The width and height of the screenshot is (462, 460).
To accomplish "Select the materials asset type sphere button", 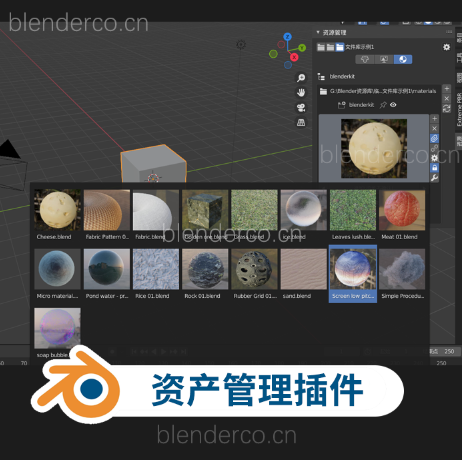I will (x=403, y=59).
